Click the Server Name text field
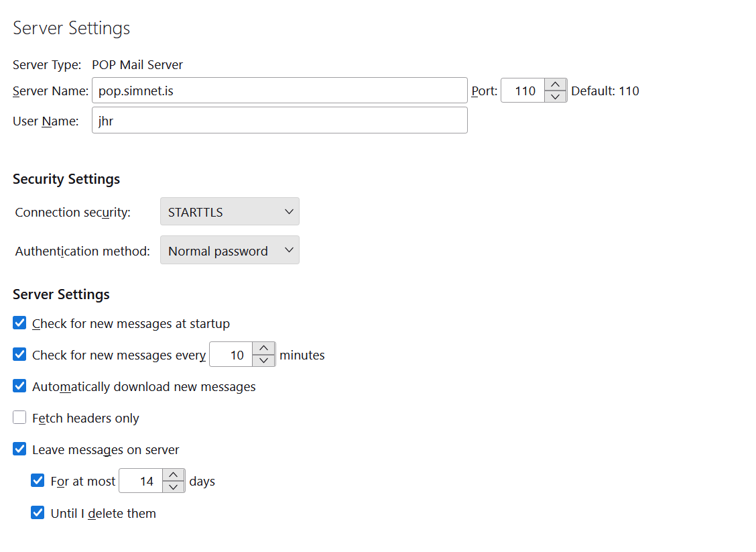756x552 pixels. tap(279, 91)
